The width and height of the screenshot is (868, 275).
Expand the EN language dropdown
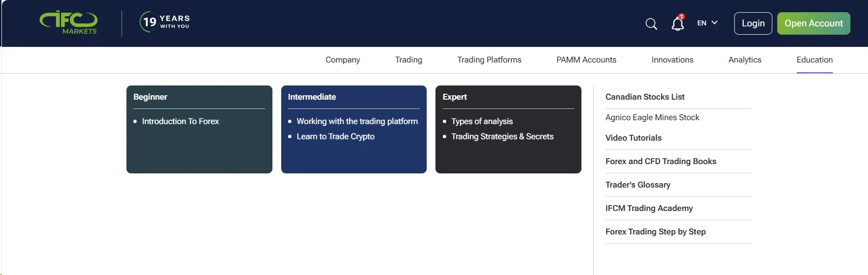[707, 23]
